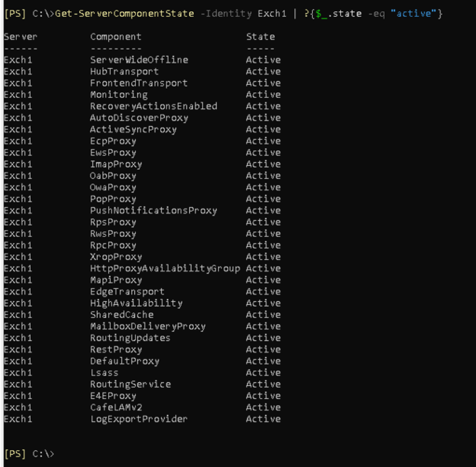Click the HighAvailability component name

[x=136, y=303]
